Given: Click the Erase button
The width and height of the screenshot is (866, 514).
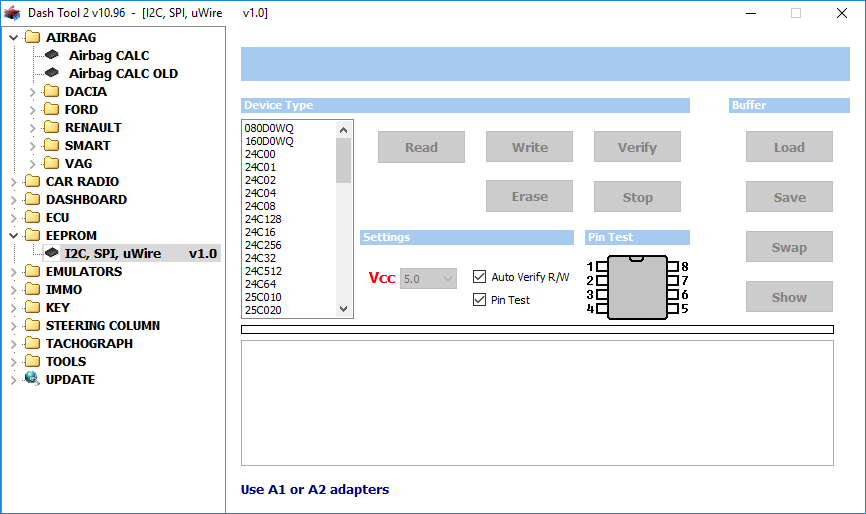Looking at the screenshot, I should coord(529,196).
